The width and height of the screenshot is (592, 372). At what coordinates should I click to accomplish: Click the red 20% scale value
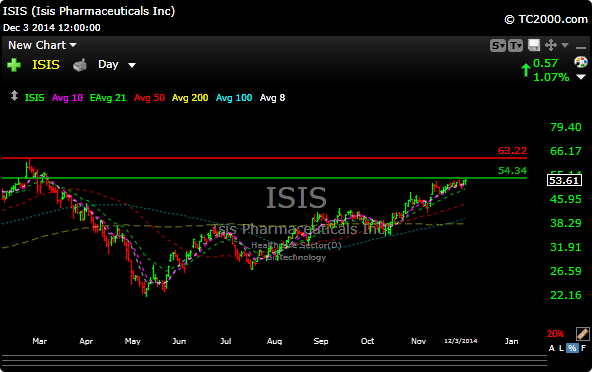(x=555, y=334)
